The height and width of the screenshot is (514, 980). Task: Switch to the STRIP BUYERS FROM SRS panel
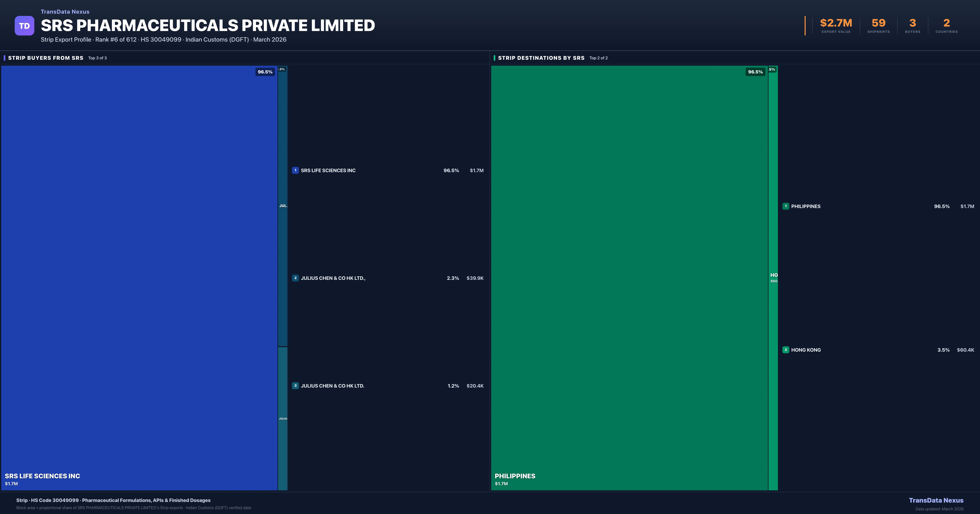(x=46, y=58)
